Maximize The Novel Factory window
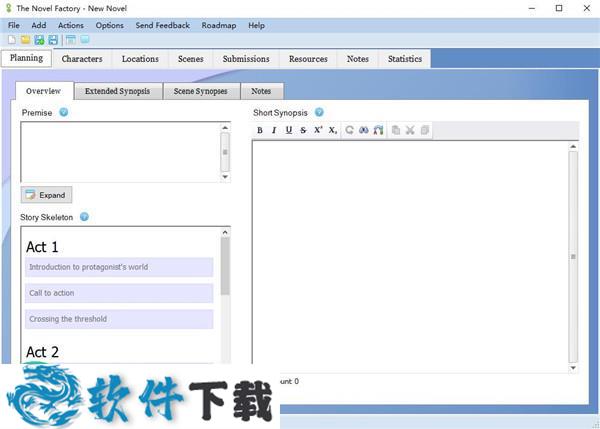The image size is (600, 429). click(559, 8)
